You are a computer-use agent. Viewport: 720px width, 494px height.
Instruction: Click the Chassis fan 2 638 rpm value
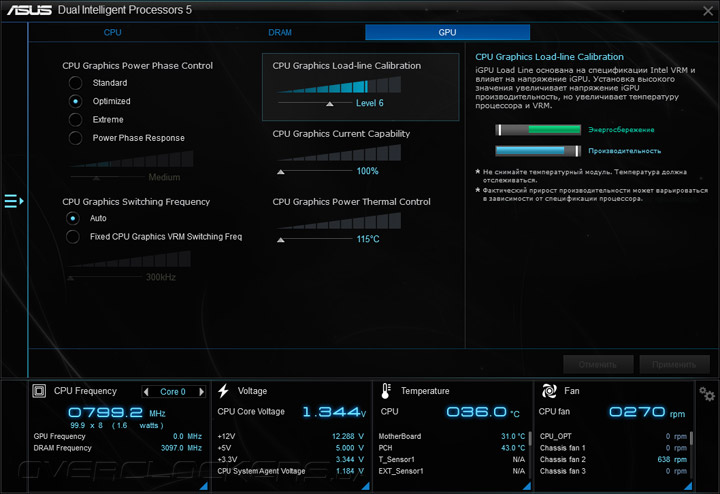pyautogui.click(x=672, y=460)
